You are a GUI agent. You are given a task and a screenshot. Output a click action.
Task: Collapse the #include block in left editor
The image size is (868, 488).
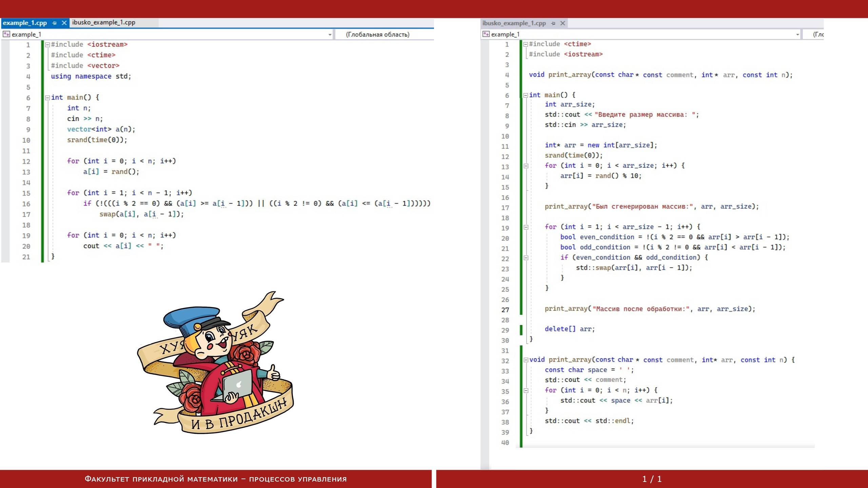[x=48, y=45]
